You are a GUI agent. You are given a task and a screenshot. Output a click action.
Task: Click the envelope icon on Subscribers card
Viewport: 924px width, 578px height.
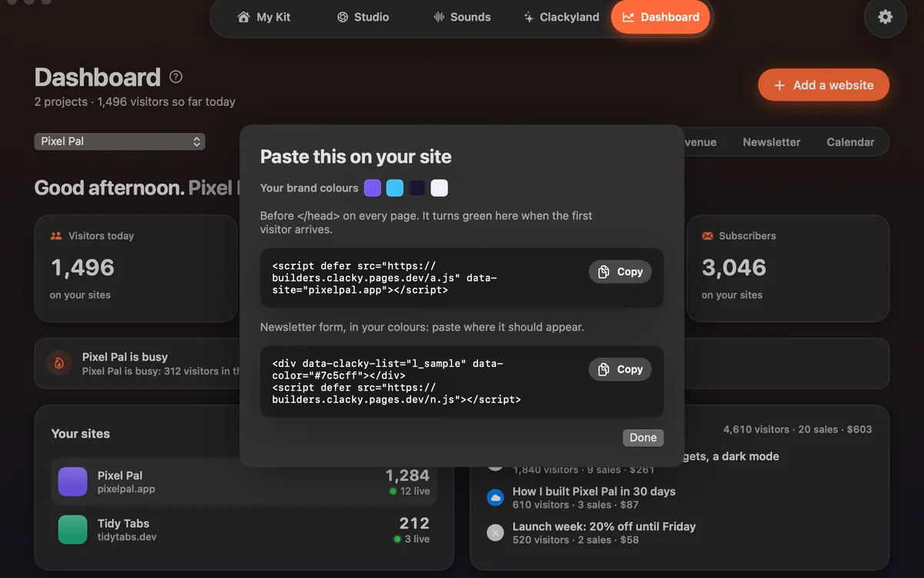[x=708, y=236]
